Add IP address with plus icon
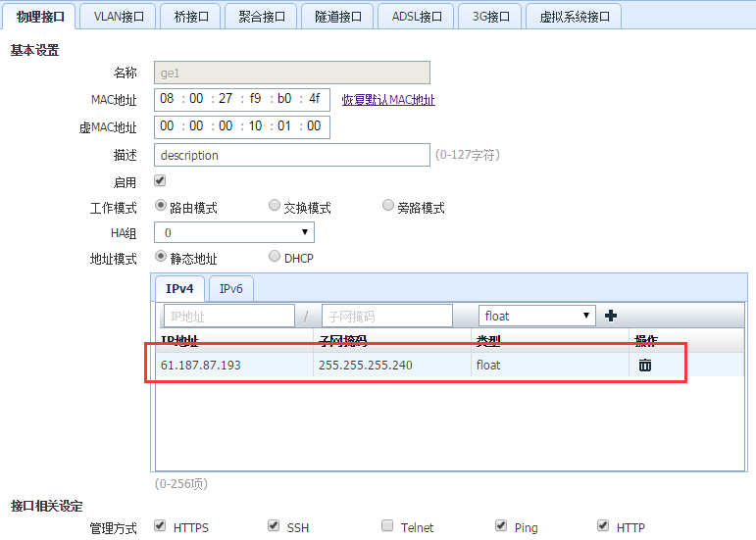The height and width of the screenshot is (540, 756). pyautogui.click(x=611, y=316)
